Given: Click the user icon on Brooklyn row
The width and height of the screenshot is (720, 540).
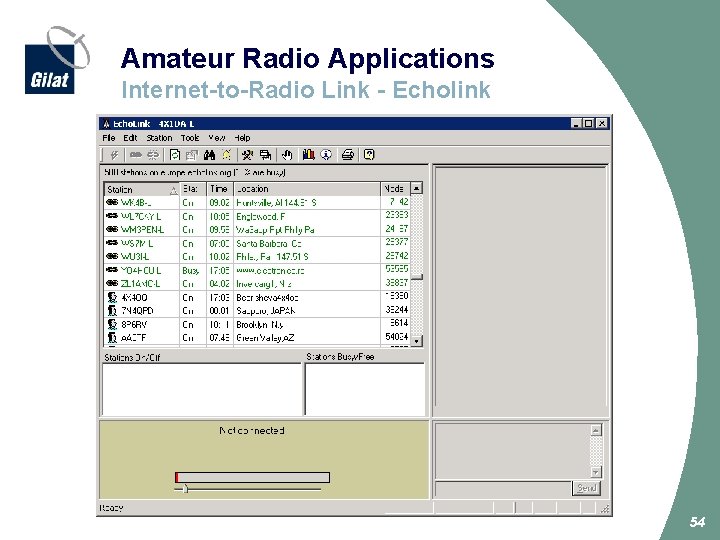Looking at the screenshot, I should (x=112, y=325).
